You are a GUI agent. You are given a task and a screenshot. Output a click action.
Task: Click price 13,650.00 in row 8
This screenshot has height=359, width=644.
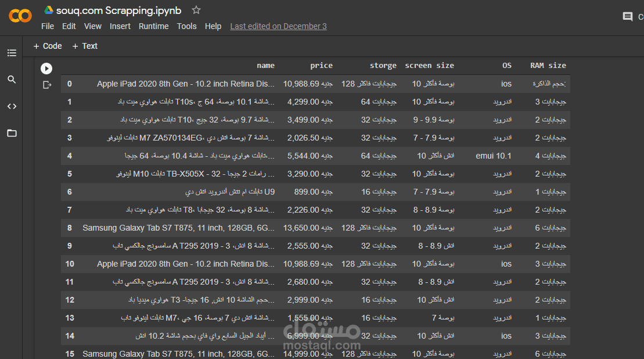pos(308,228)
